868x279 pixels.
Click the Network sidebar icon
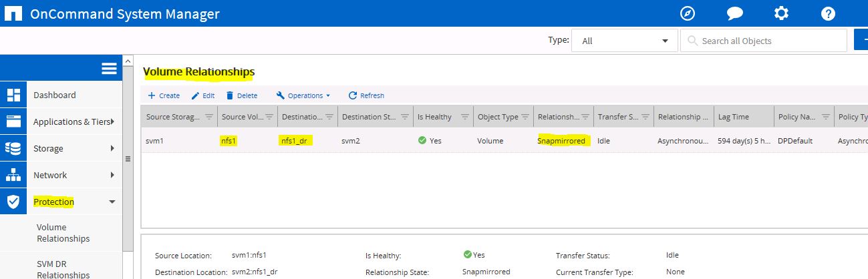[x=13, y=175]
